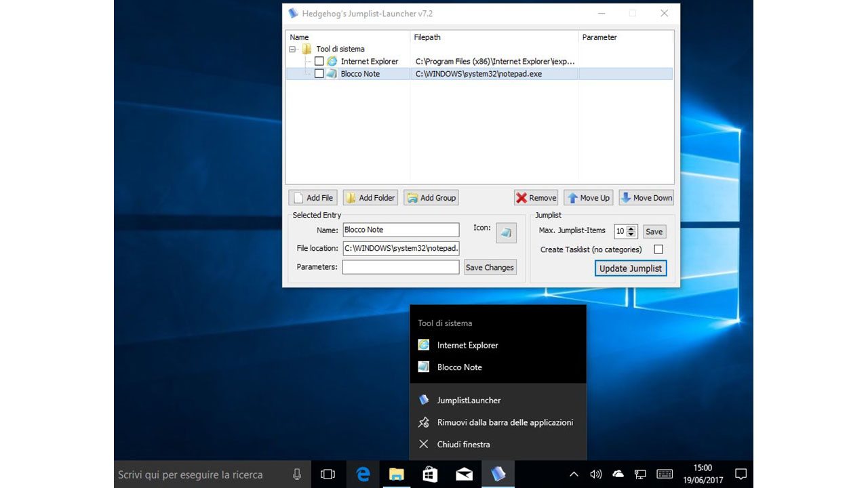Click Add Group button
The height and width of the screenshot is (488, 868).
431,198
